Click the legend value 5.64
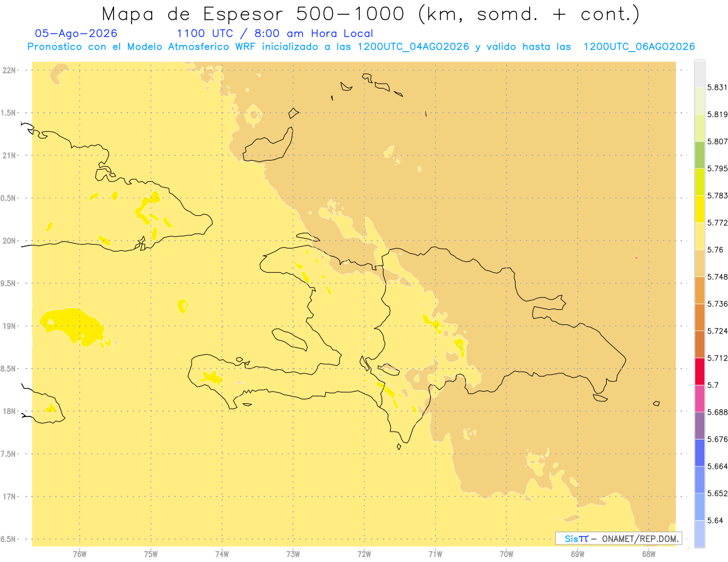Viewport: 728px width, 562px height. tap(715, 521)
